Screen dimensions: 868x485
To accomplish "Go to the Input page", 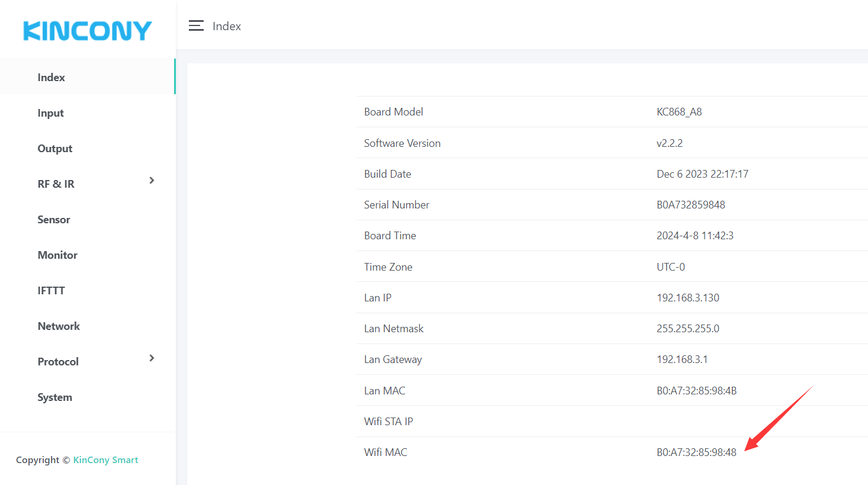I will [51, 113].
